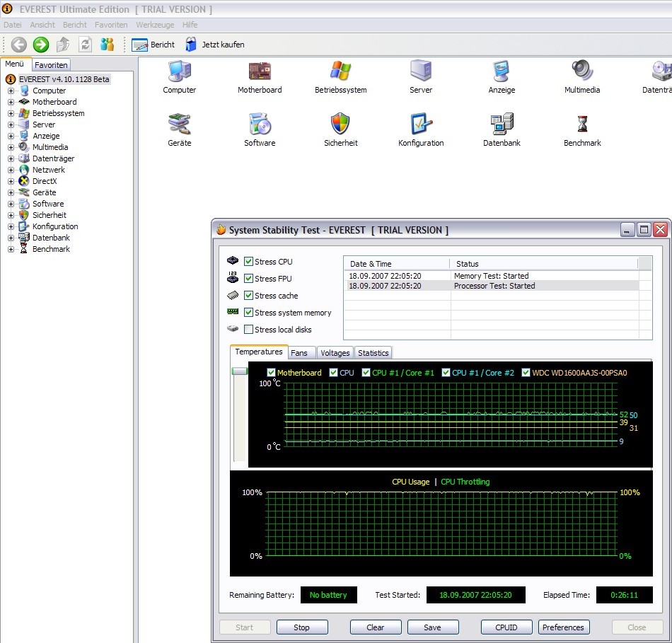Click the DirectX icon in the tree
This screenshot has height=643, width=672.
(24, 181)
